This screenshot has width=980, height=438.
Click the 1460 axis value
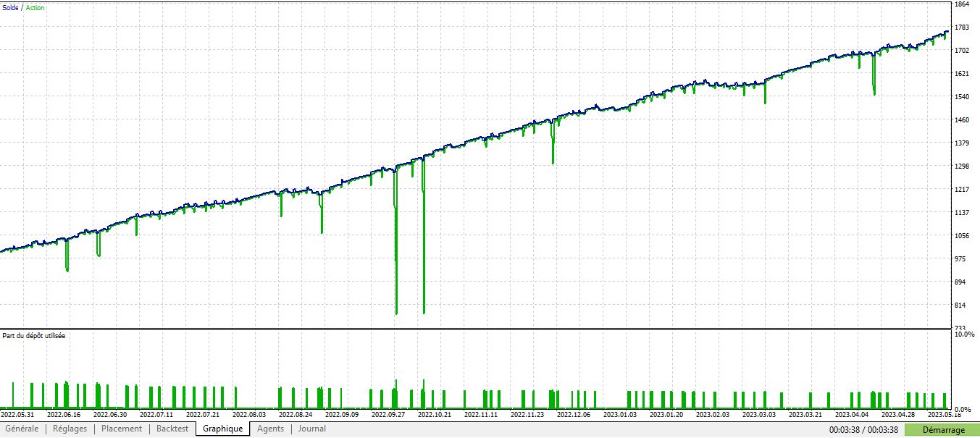[963, 120]
